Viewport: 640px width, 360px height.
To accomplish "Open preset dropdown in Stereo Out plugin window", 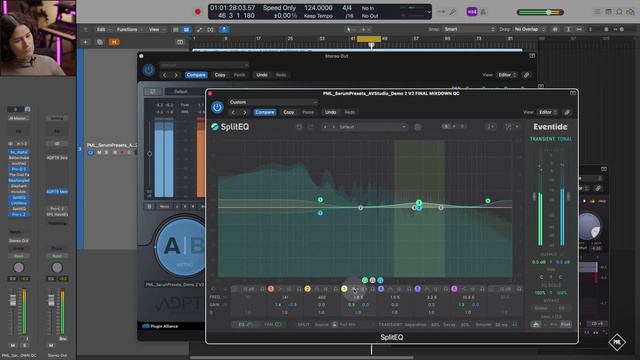I will (x=204, y=65).
